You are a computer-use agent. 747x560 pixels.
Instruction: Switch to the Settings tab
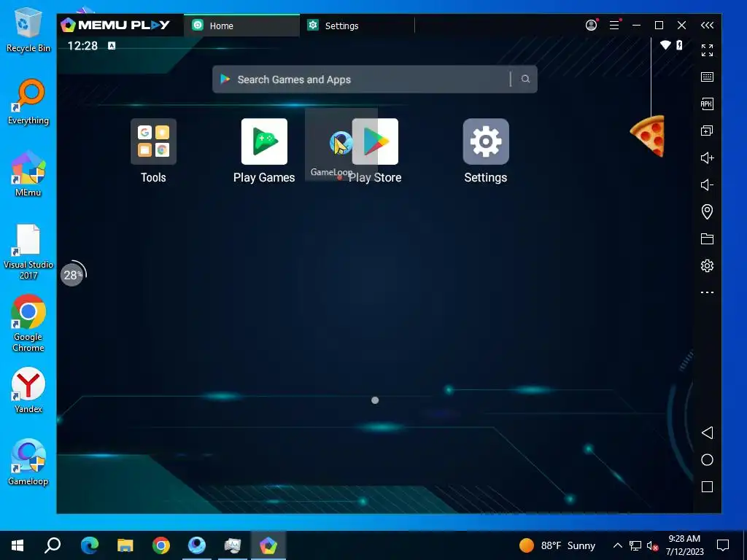[357, 26]
